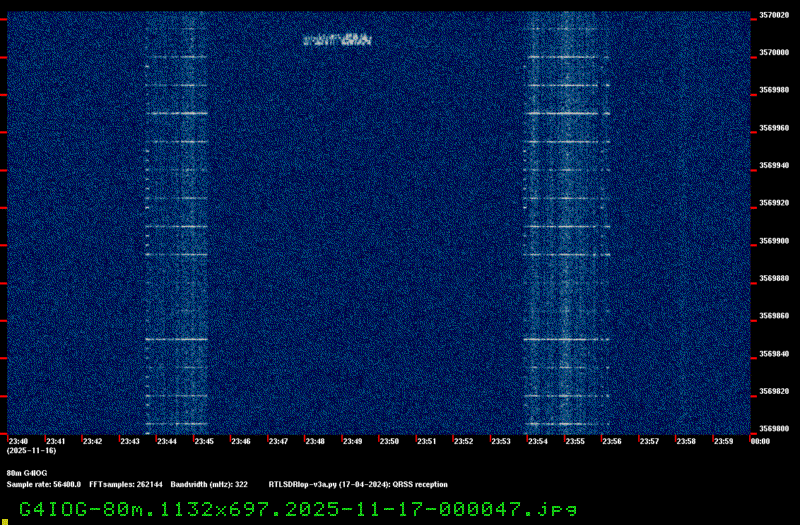Click the RTLSDRlop-v3a.py QRSS reception text
The height and width of the screenshot is (525, 800).
pyautogui.click(x=358, y=484)
